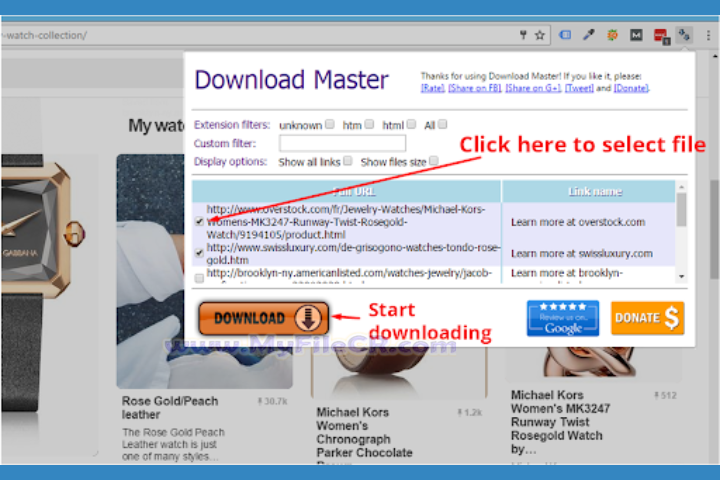Viewport: 720px width, 480px height.
Task: Click the brooklyn-ny.americanlisted.com URL text
Action: coord(349,273)
